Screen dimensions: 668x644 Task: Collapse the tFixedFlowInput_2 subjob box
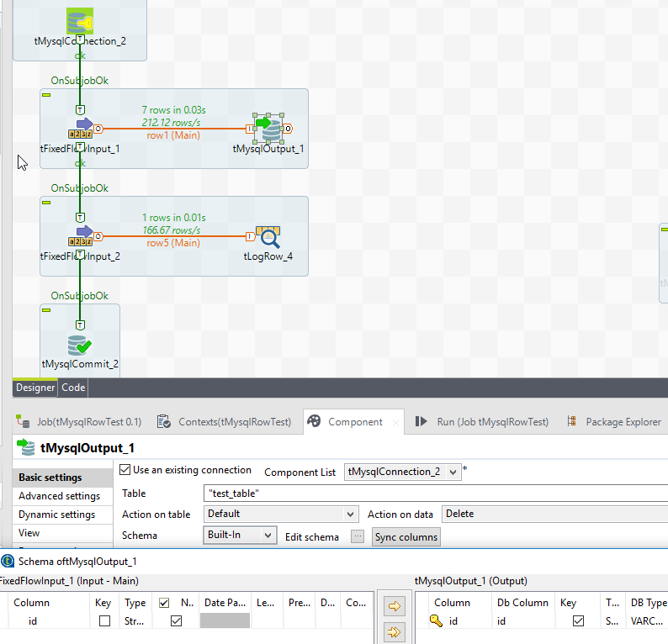pyautogui.click(x=46, y=203)
